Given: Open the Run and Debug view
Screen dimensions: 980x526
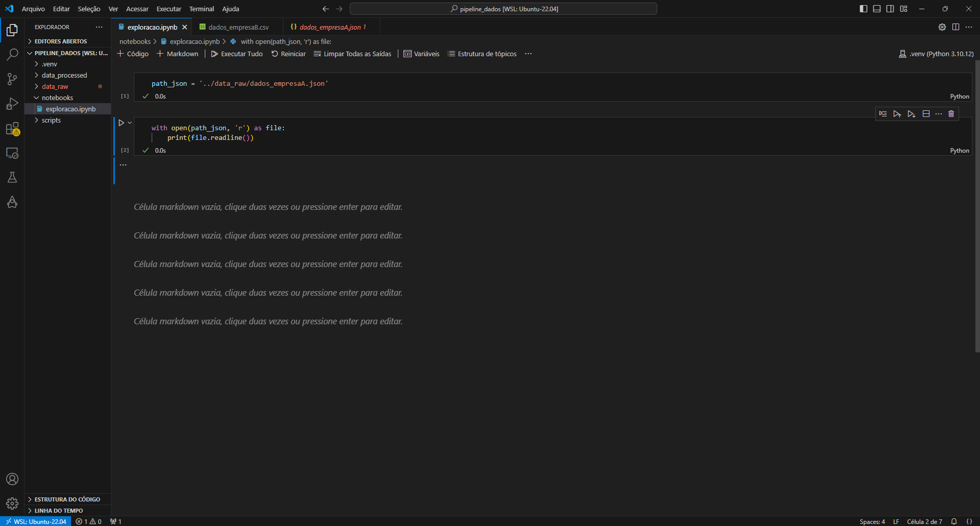Looking at the screenshot, I should [x=12, y=103].
